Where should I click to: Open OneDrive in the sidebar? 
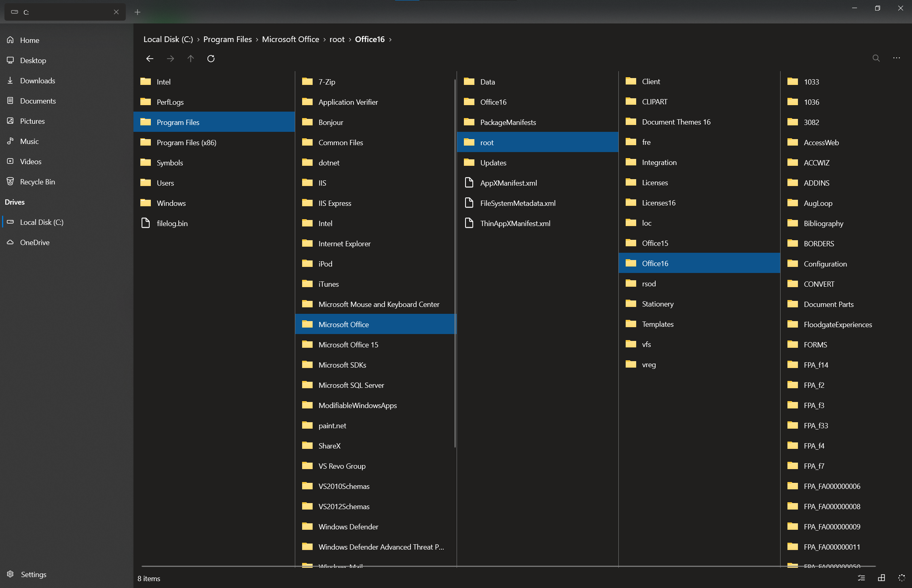click(x=67, y=242)
